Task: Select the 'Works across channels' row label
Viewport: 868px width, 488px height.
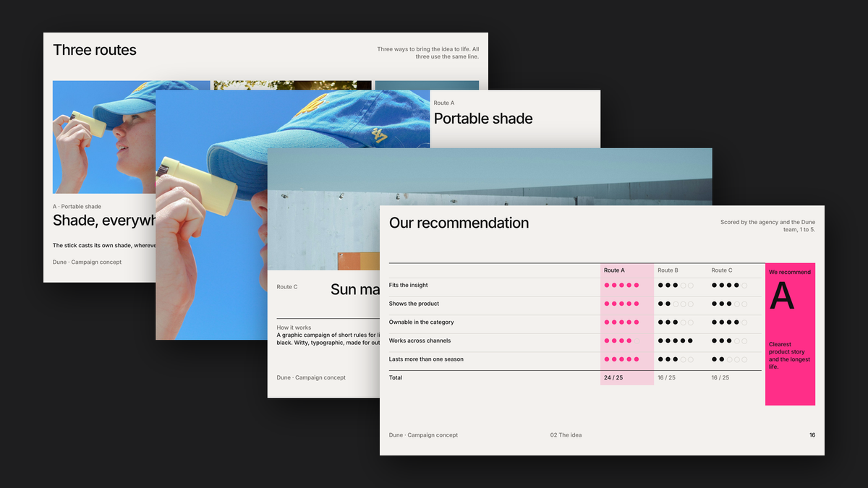Action: tap(420, 341)
